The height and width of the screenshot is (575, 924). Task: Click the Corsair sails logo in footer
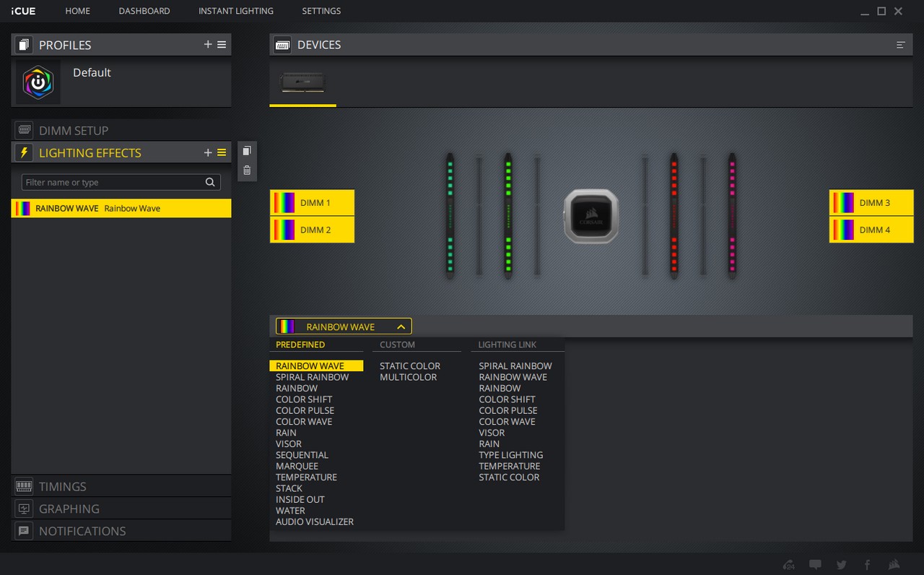coord(894,565)
